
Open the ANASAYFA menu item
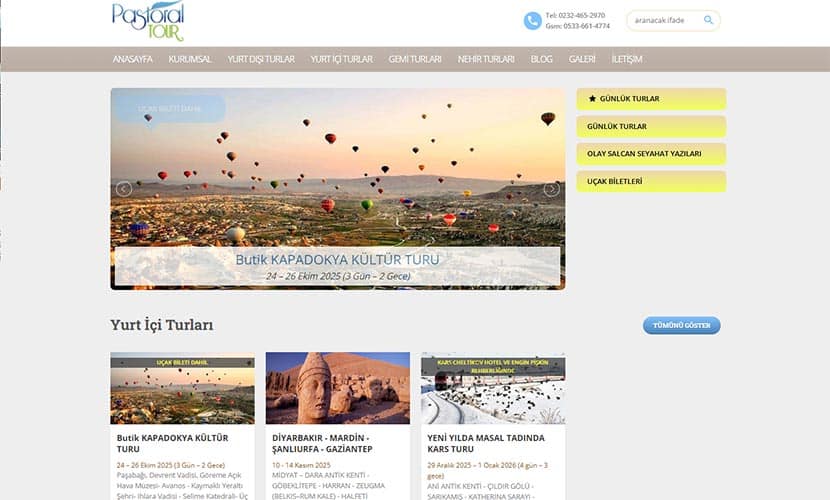132,59
